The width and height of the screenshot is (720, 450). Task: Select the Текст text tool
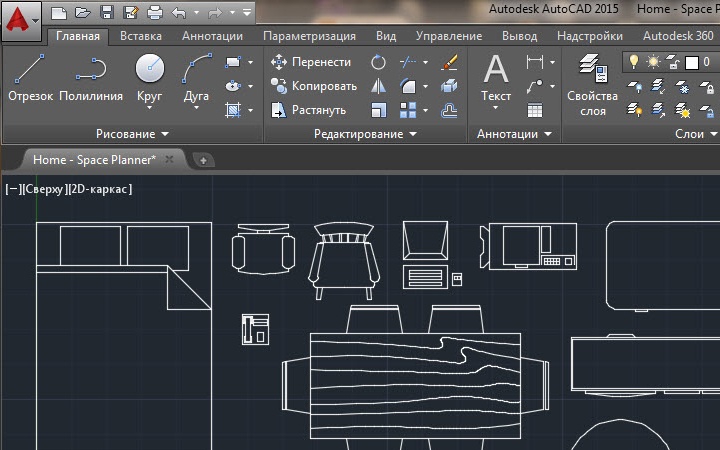tap(496, 77)
